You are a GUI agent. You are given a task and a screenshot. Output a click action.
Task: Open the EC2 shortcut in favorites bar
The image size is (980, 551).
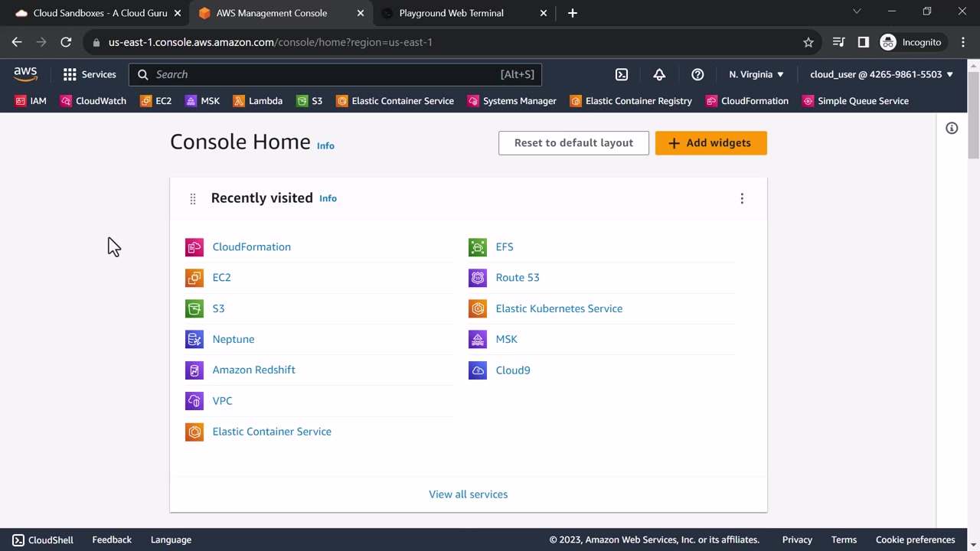coord(156,101)
